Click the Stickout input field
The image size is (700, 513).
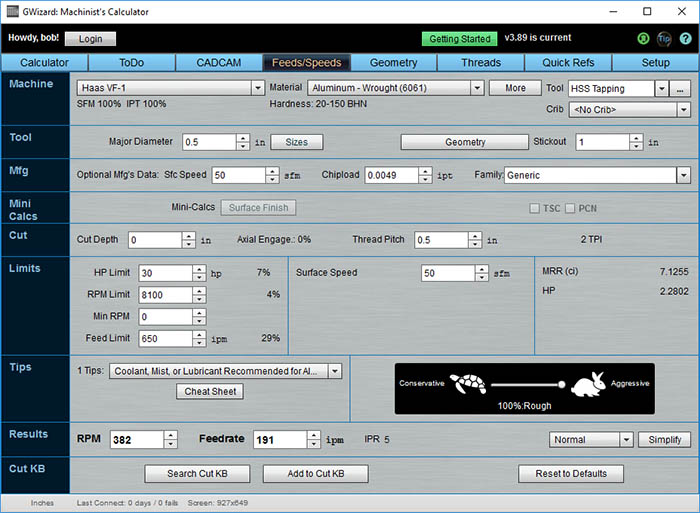pos(603,142)
